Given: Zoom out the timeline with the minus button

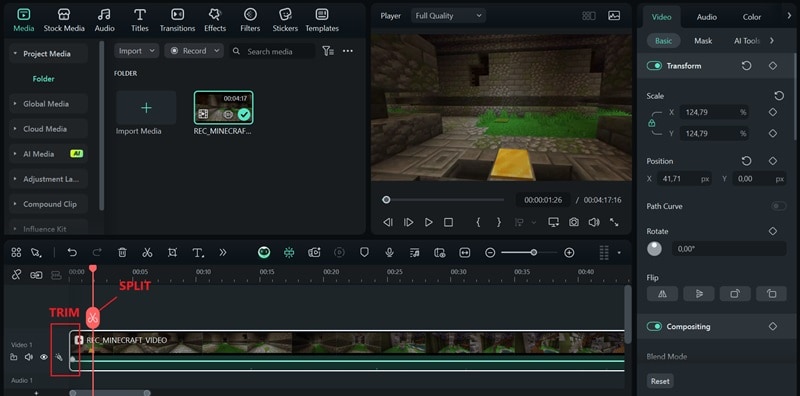Looking at the screenshot, I should pos(490,253).
